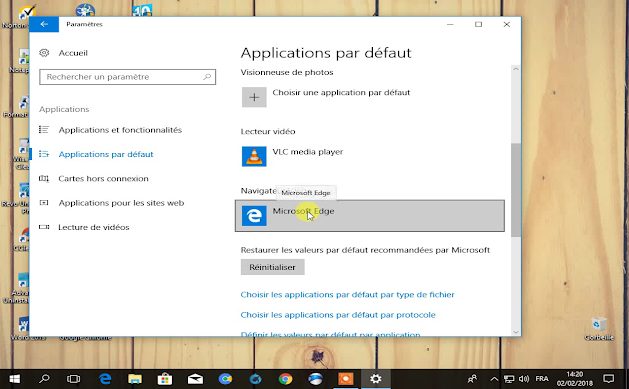Click the Applications pour les sites web icon
This screenshot has width=629, height=389.
44,203
